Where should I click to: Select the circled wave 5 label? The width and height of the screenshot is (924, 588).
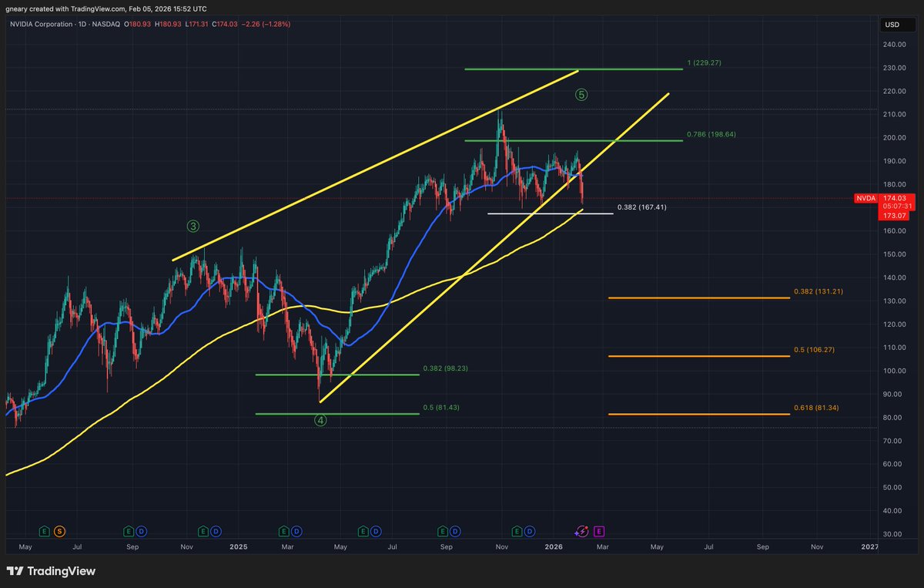(x=581, y=95)
